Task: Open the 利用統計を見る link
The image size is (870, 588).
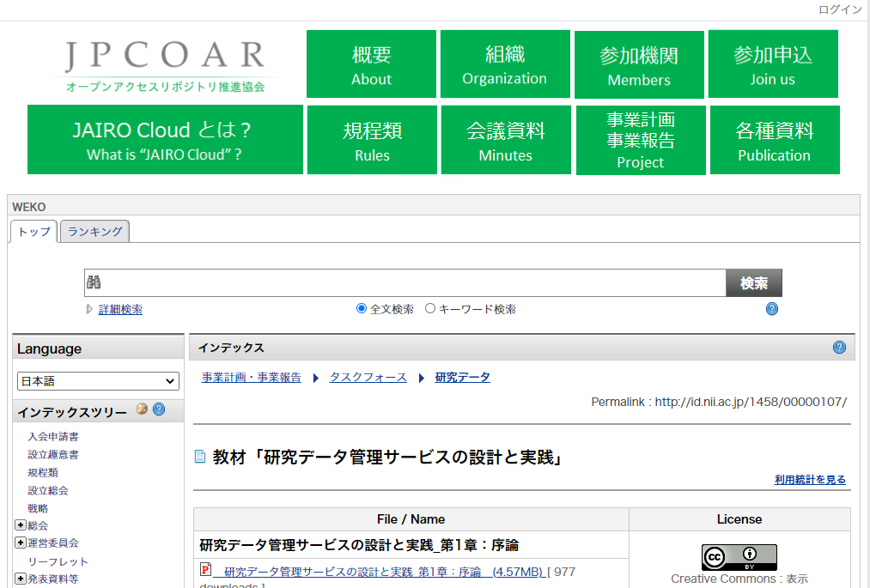Action: click(810, 480)
